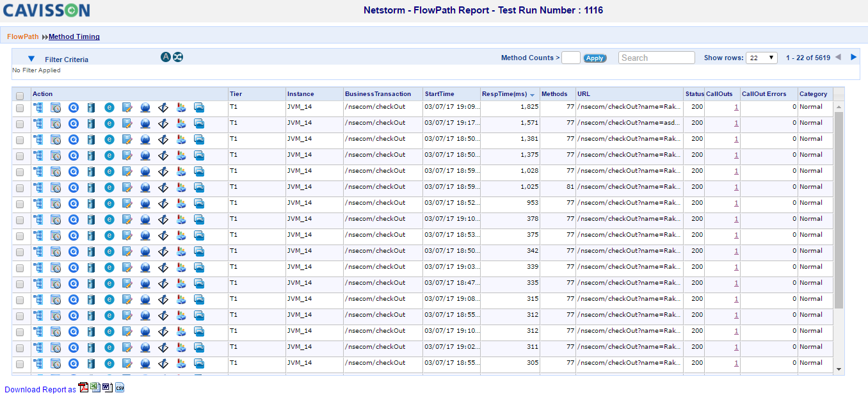The height and width of the screenshot is (409, 868).
Task: Open bar-pie chart icon in 375 ms row
Action: point(181,236)
